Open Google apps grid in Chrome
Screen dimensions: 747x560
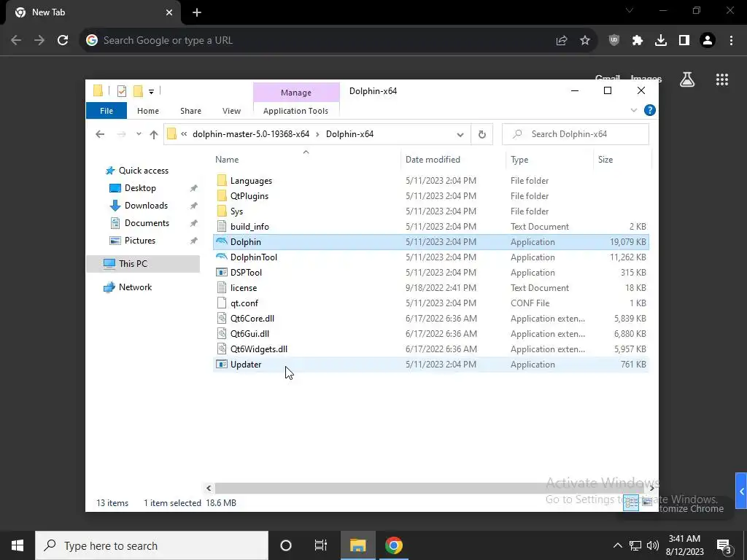pos(721,79)
